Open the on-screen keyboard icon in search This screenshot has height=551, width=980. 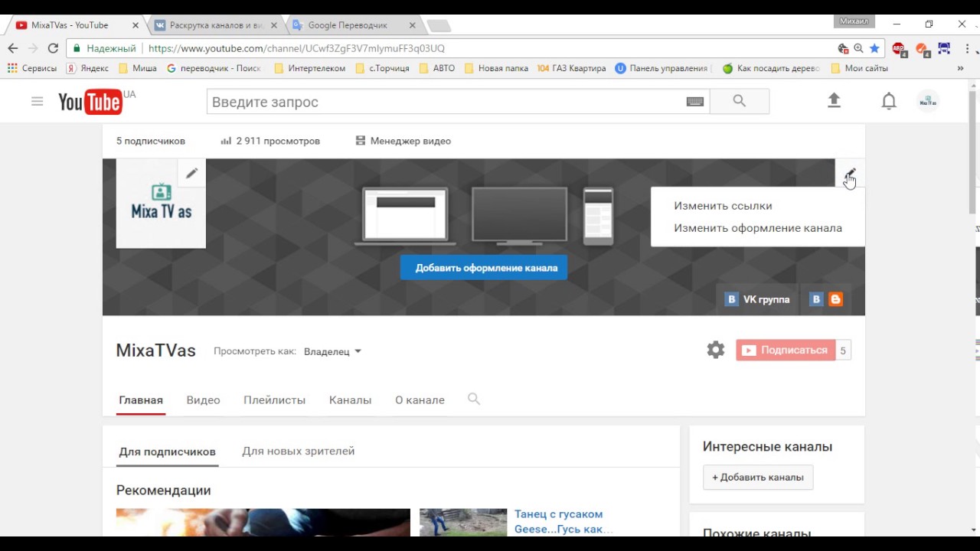pyautogui.click(x=694, y=101)
